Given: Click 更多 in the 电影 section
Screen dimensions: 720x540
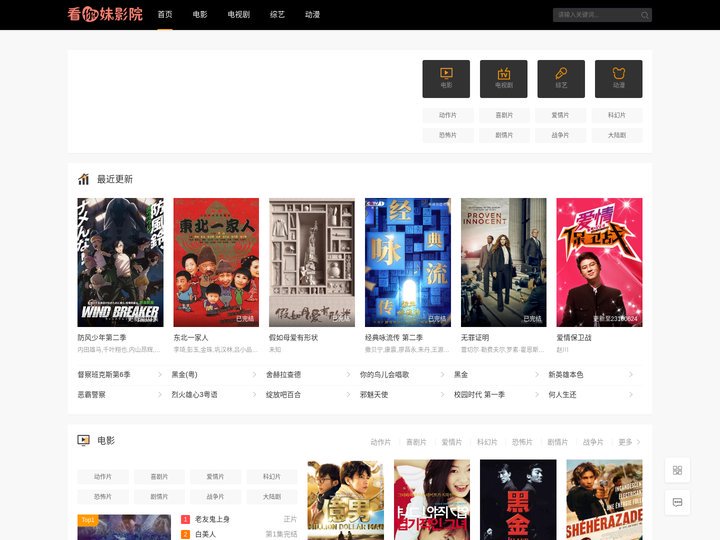Looking at the screenshot, I should coord(629,442).
